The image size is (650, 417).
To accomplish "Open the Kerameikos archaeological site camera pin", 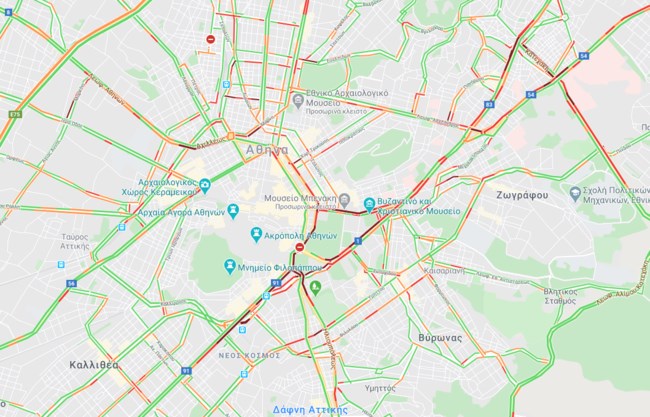I will 205,186.
